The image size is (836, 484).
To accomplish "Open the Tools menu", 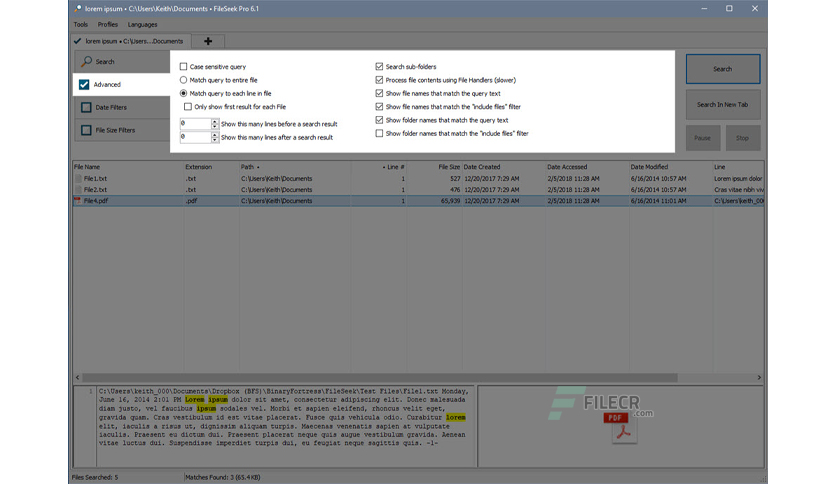I will tap(81, 25).
